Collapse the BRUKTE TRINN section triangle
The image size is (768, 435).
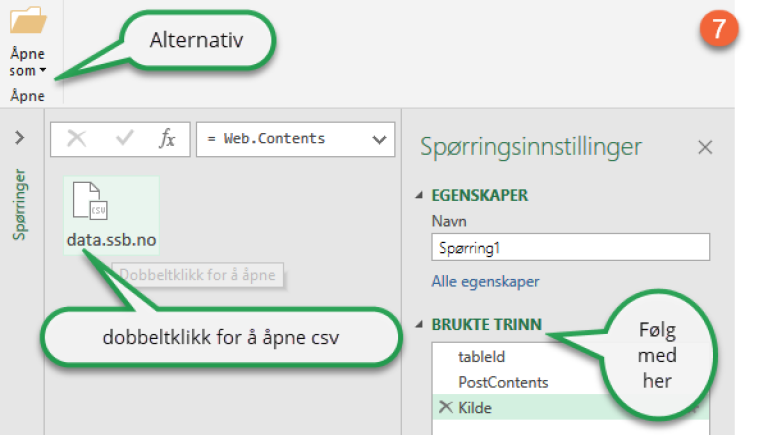(419, 325)
